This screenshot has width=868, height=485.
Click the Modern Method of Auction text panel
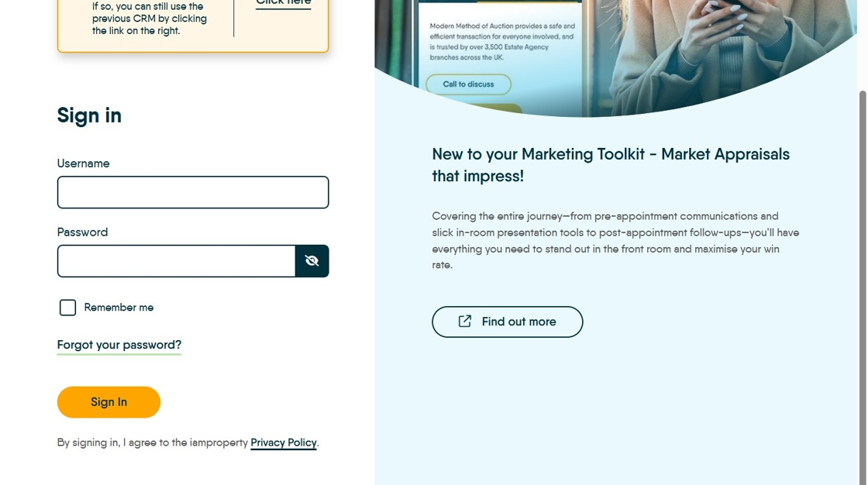click(502, 42)
